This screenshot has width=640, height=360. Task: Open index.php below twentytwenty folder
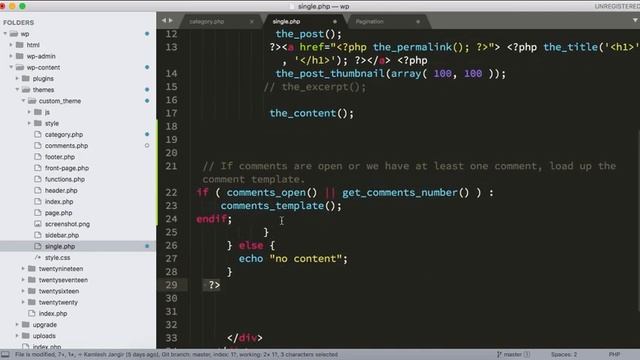53,313
